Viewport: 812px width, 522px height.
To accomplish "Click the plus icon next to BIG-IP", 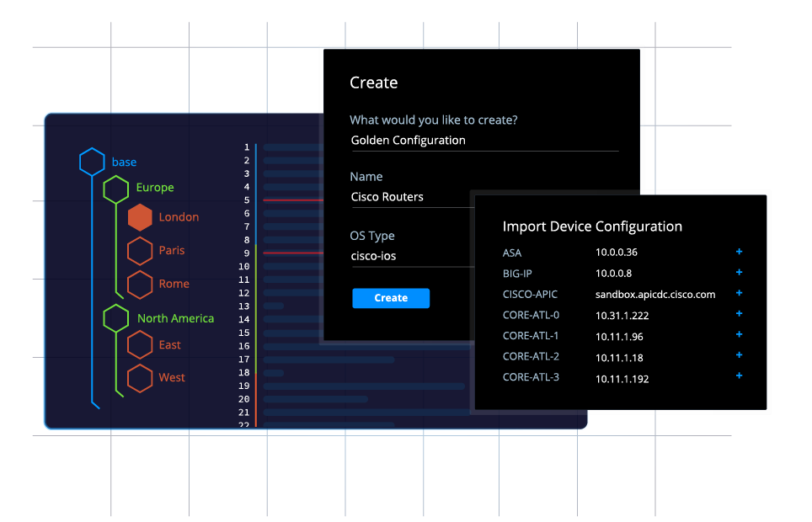I will 739,272.
